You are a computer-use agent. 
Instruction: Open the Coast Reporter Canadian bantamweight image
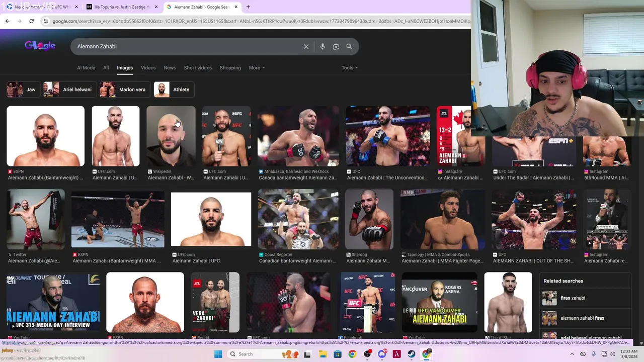[298, 219]
